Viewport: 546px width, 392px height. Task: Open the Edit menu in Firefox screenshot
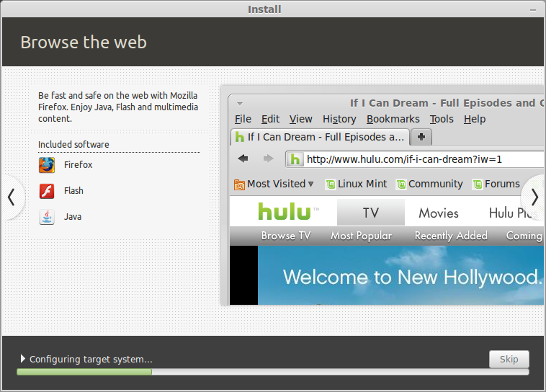270,119
